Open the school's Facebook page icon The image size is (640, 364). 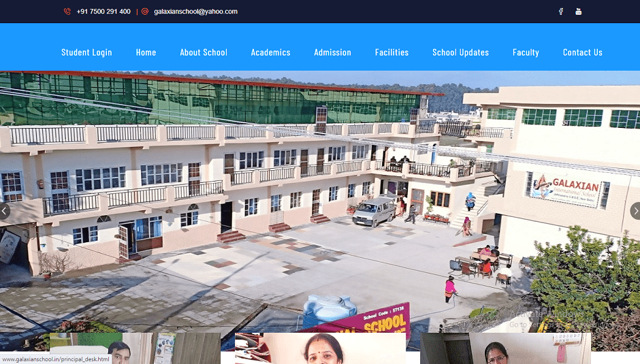[561, 12]
